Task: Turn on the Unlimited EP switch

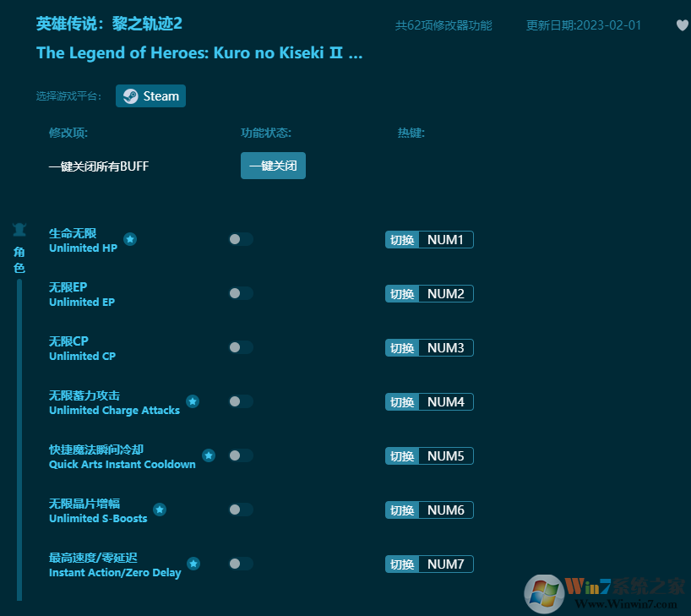Action: point(241,293)
